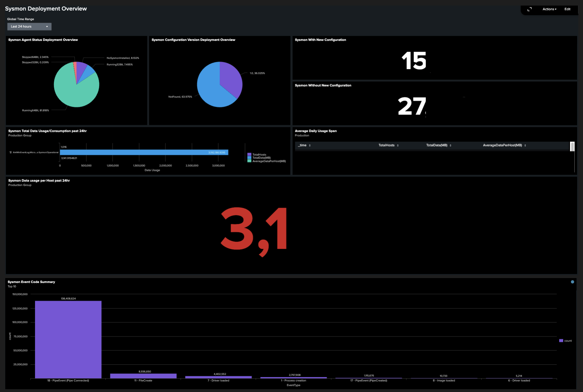
Task: Click the Stopped64Bit, 2.345% label
Action: (x=35, y=57)
